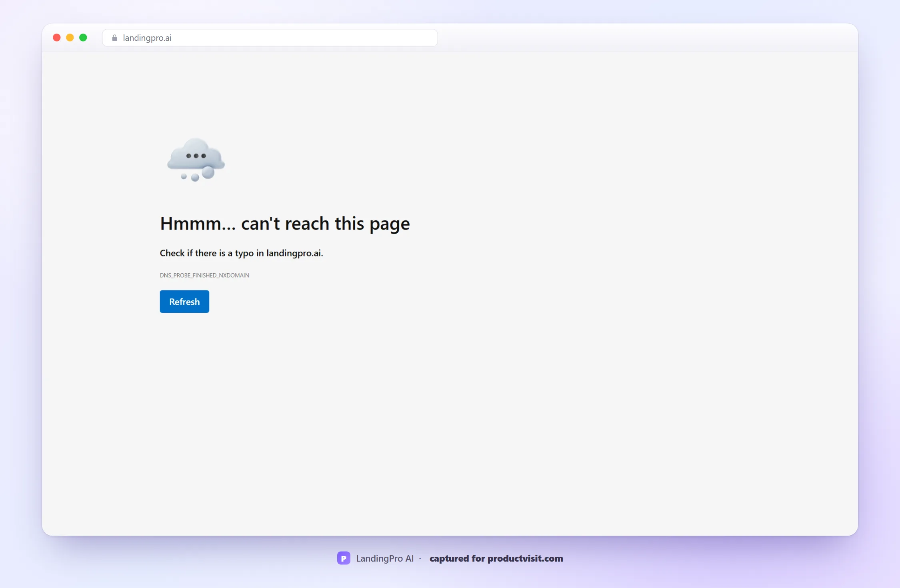The width and height of the screenshot is (900, 588).
Task: Click the green maximize window dot
Action: pyautogui.click(x=83, y=38)
